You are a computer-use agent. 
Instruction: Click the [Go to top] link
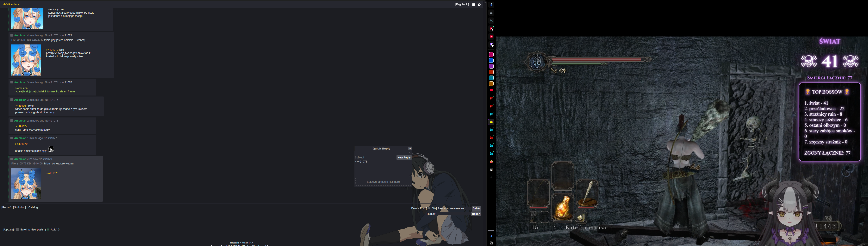(20, 208)
